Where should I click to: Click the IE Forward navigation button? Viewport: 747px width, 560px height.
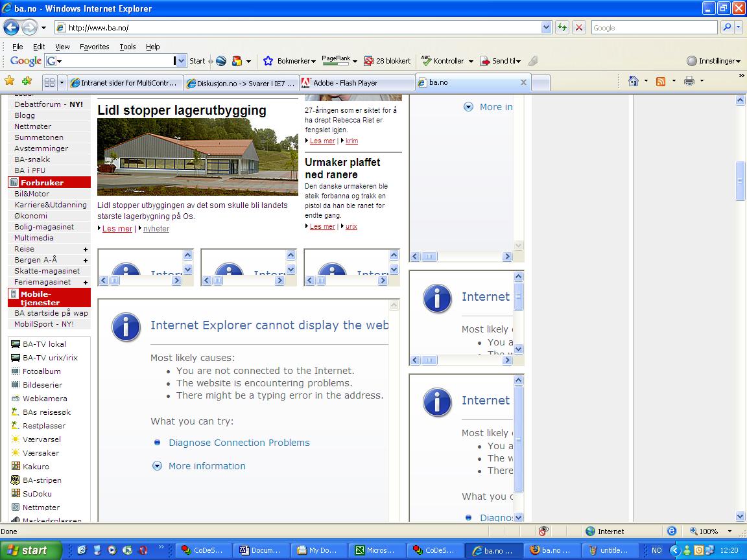click(30, 28)
